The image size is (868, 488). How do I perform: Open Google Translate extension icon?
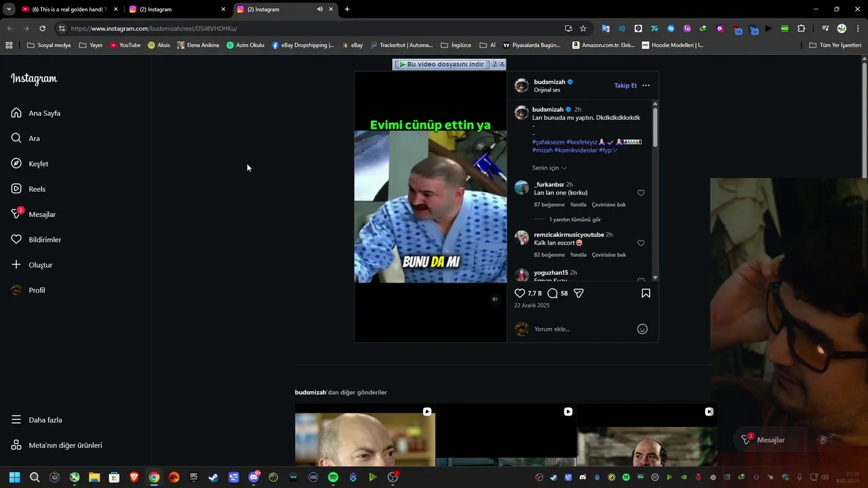point(606,28)
